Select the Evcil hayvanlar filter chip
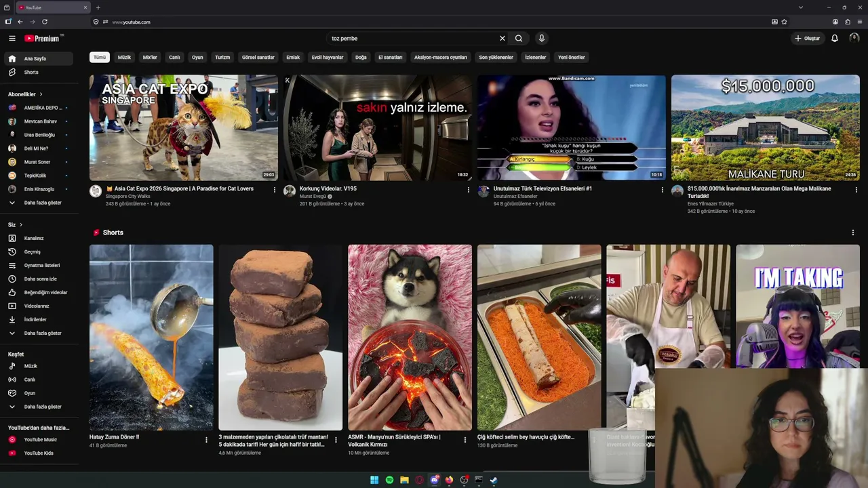868x488 pixels. [x=328, y=58]
